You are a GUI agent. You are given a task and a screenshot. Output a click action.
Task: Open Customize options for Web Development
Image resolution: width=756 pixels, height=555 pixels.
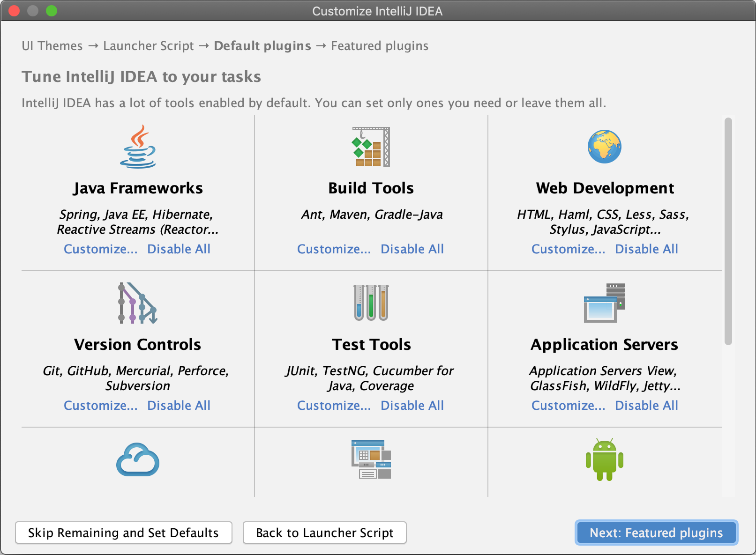568,249
